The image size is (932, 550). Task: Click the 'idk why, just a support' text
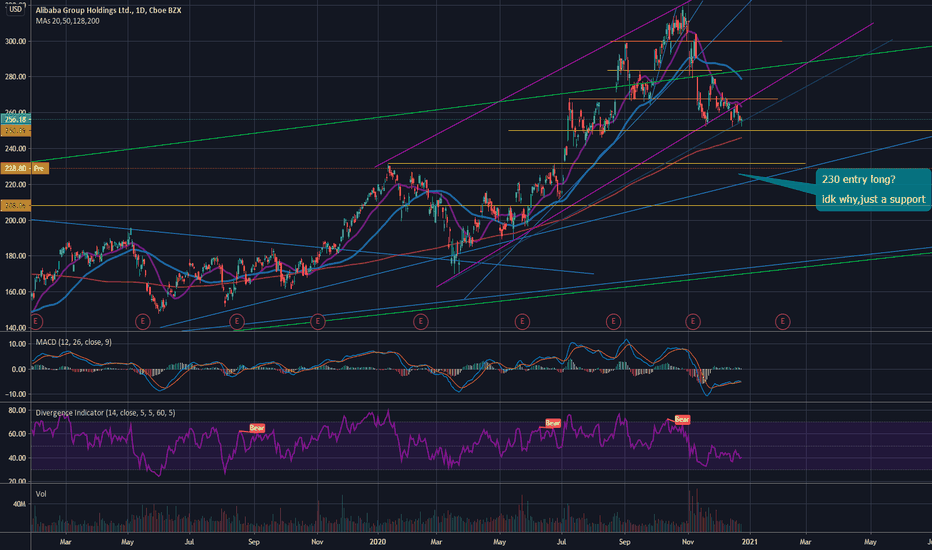tap(873, 199)
